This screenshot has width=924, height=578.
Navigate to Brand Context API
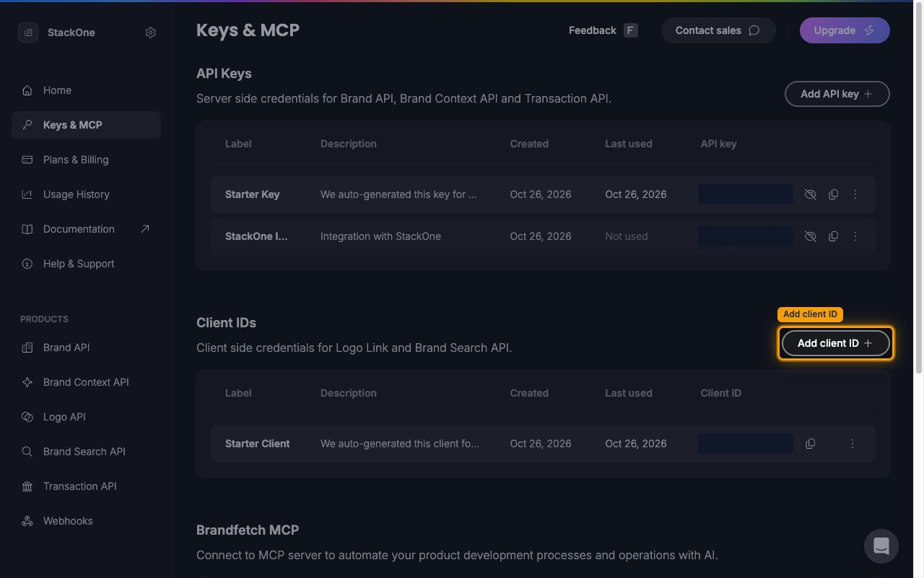87,382
